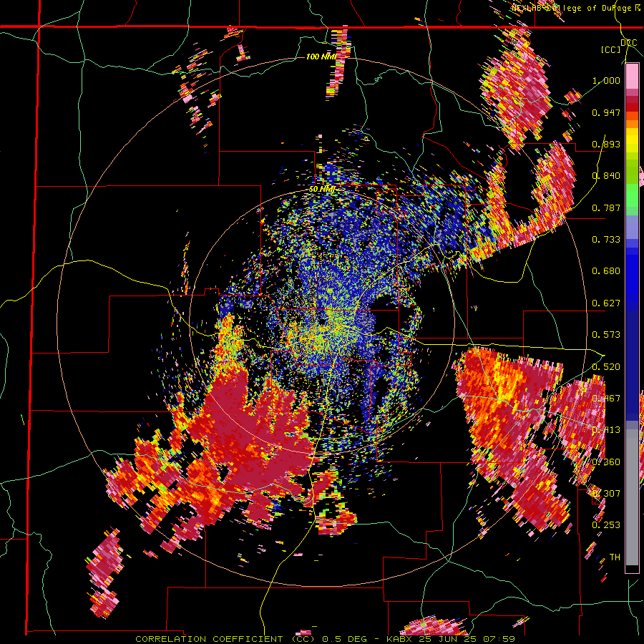The image size is (644, 644).
Task: Select the 0.947 legend value
Action: (x=606, y=112)
